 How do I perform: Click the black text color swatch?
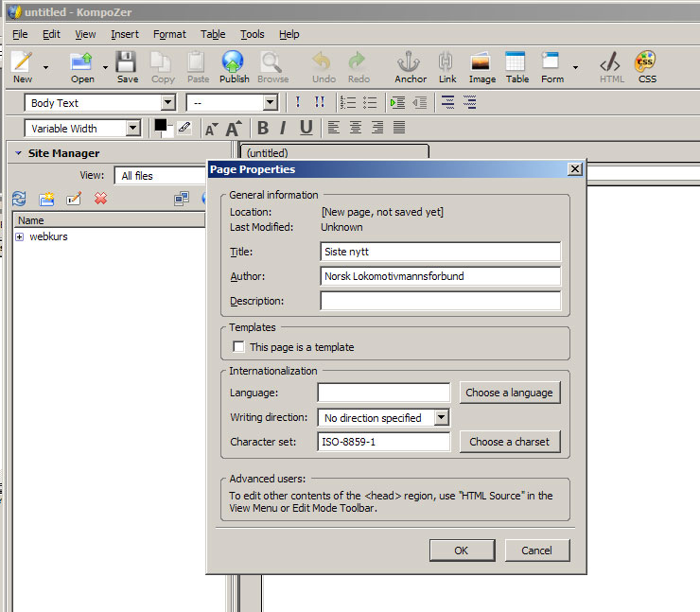pos(160,125)
